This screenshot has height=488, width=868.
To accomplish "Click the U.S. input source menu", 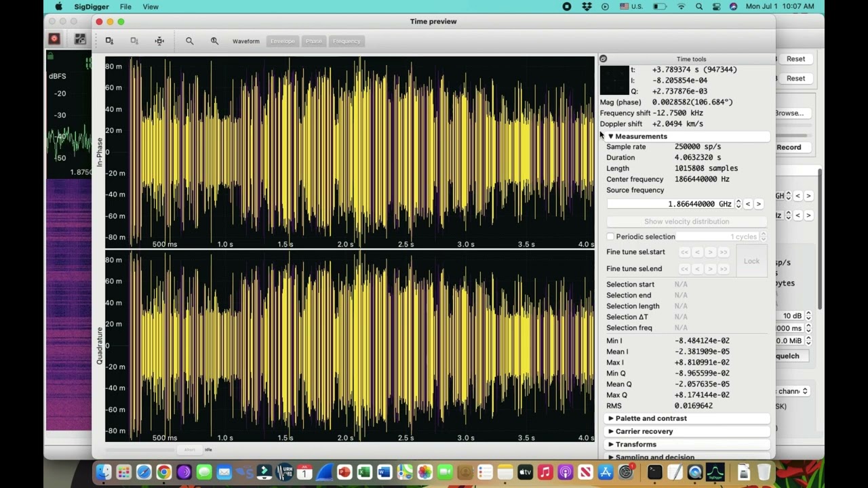I will coord(631,6).
